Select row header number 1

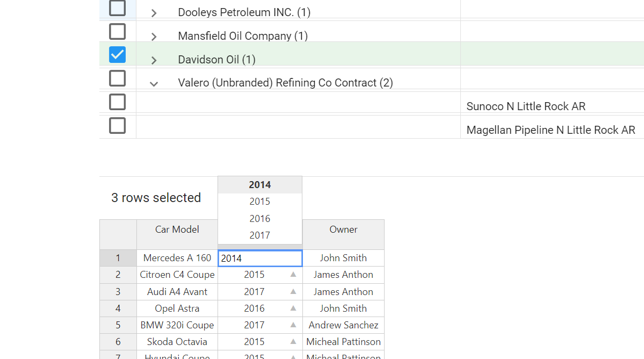(118, 258)
